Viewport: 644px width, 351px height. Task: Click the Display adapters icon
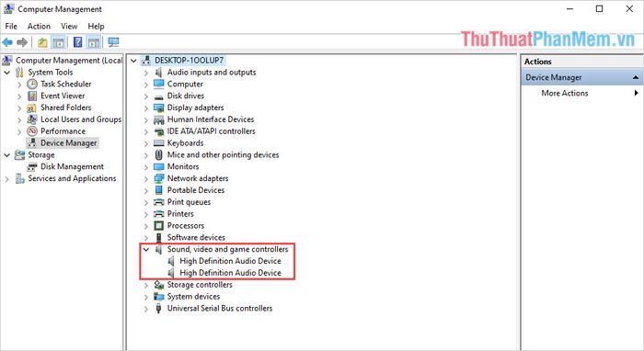[158, 108]
